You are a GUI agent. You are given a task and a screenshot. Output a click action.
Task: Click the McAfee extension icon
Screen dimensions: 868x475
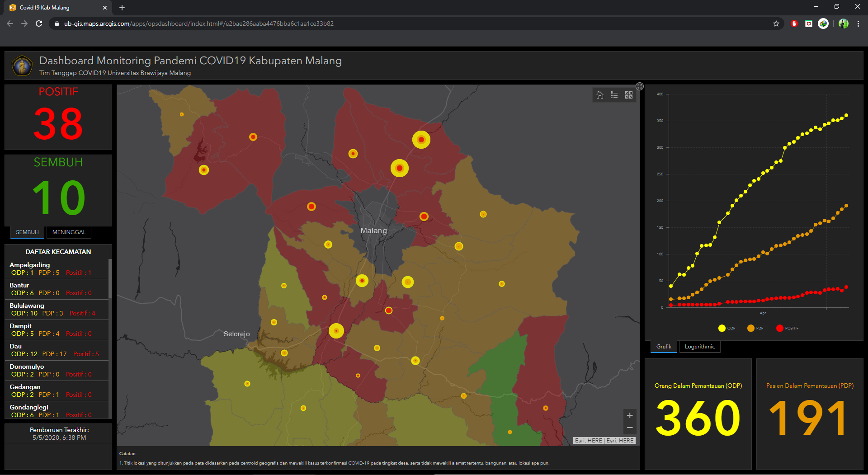tap(809, 24)
